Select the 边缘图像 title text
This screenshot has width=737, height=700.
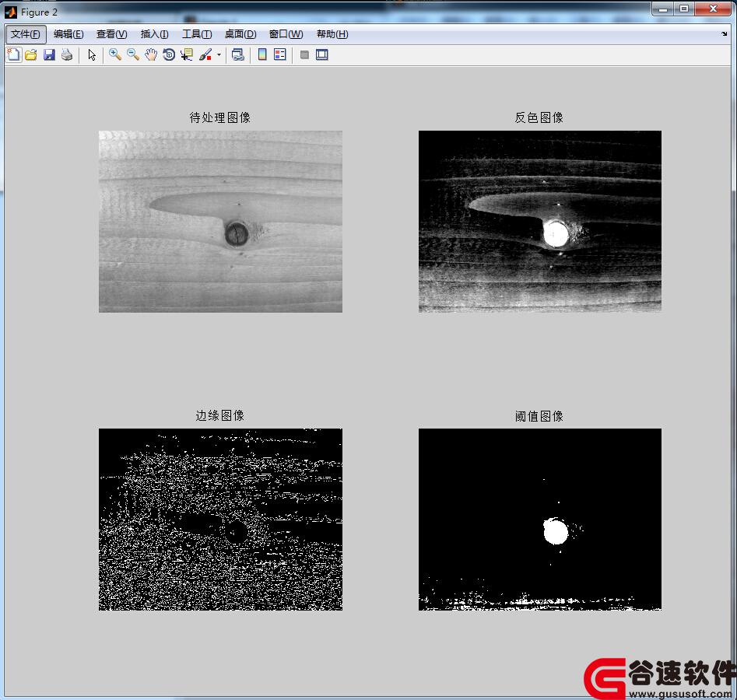(220, 415)
